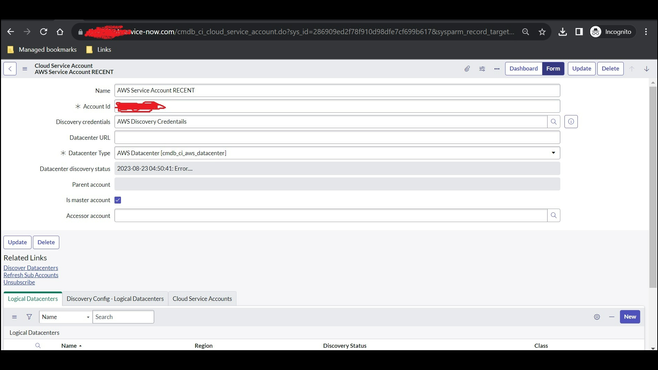The height and width of the screenshot is (370, 658).
Task: Open the browser home page icon
Action: point(60,31)
